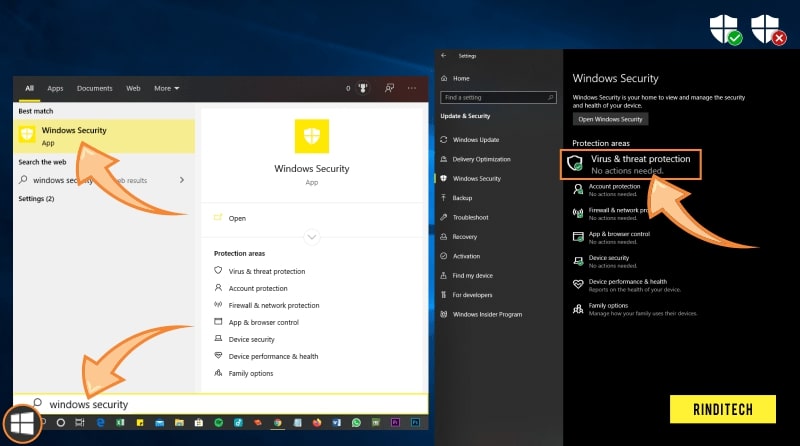Open the More dropdown in search tabs
The width and height of the screenshot is (800, 446).
(x=166, y=88)
